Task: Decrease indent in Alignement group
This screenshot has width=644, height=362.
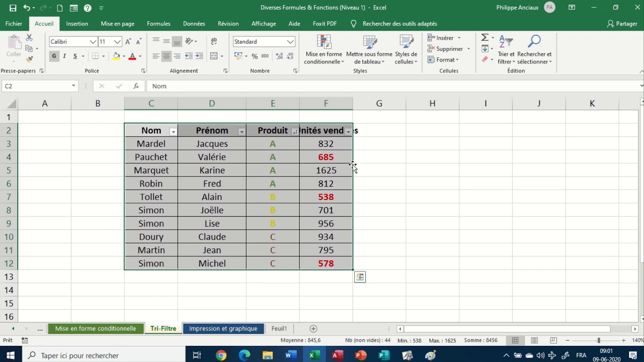Action: [189, 56]
